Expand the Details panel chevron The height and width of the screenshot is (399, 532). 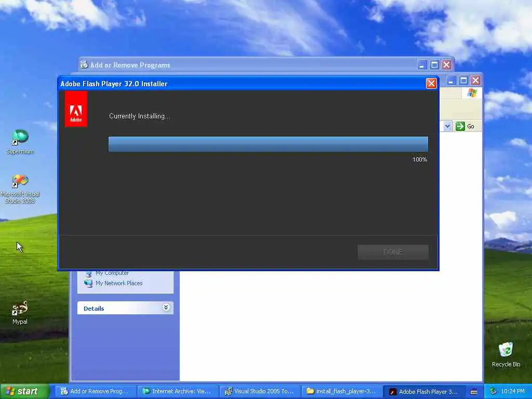pos(166,308)
